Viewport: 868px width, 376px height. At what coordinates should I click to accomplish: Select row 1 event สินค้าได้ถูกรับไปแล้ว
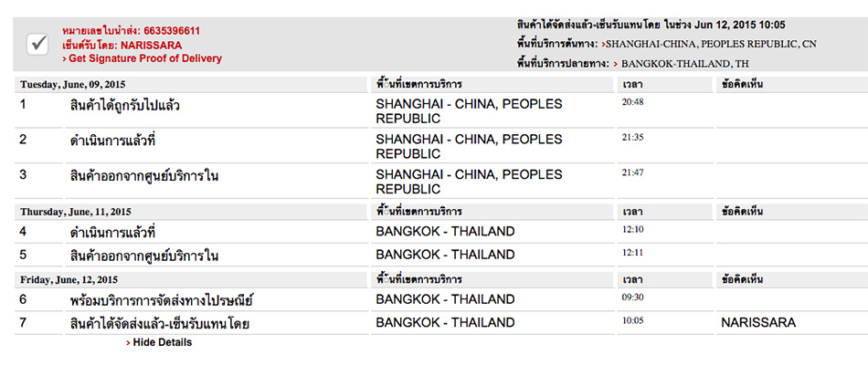pyautogui.click(x=124, y=105)
